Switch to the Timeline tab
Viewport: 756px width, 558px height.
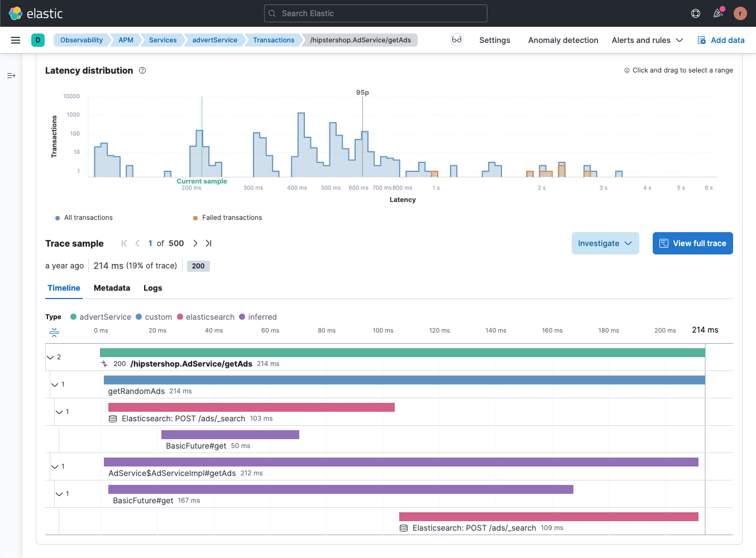tap(64, 288)
